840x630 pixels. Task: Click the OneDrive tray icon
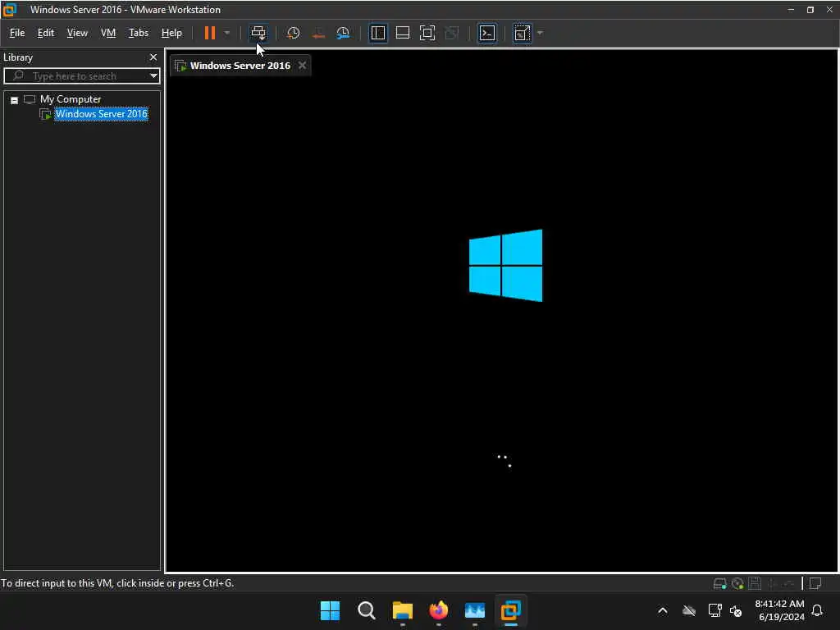coord(689,610)
